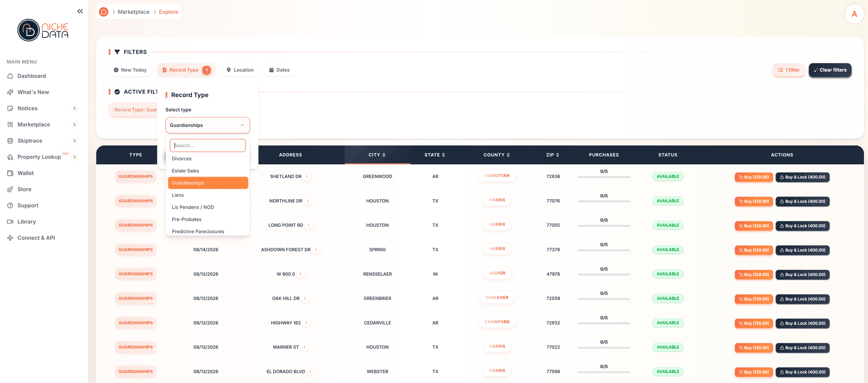Toggle the Record Type filter chip

coord(186,70)
